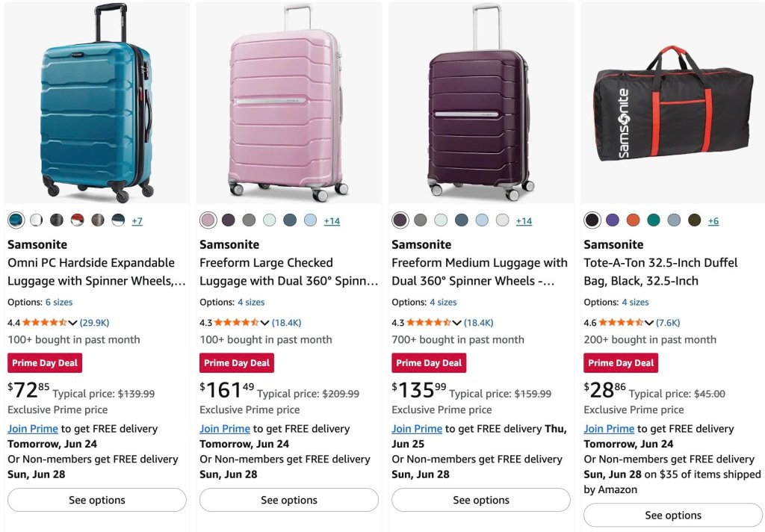Click See options for Omni PC Hardside luggage
This screenshot has width=765, height=532.
point(97,500)
